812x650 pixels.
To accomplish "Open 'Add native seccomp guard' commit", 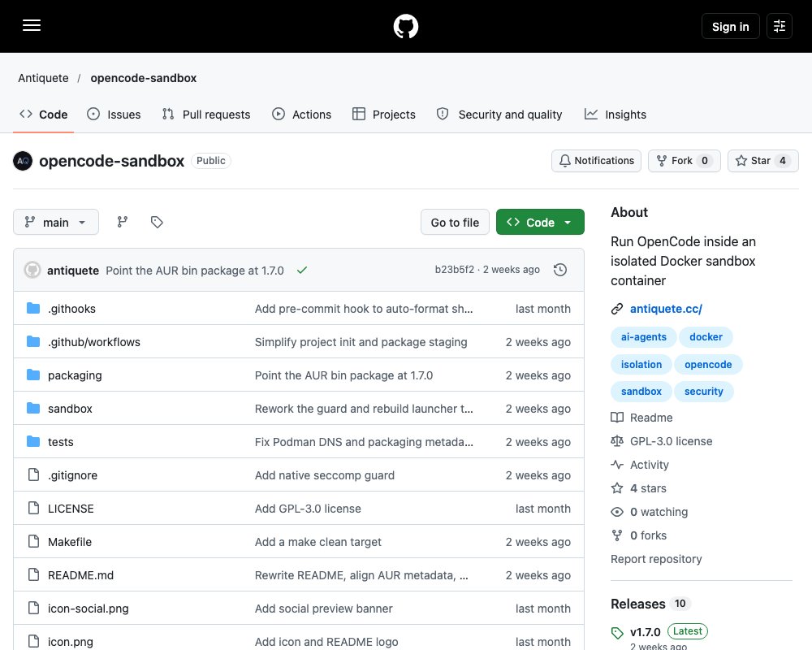I will tap(325, 475).
